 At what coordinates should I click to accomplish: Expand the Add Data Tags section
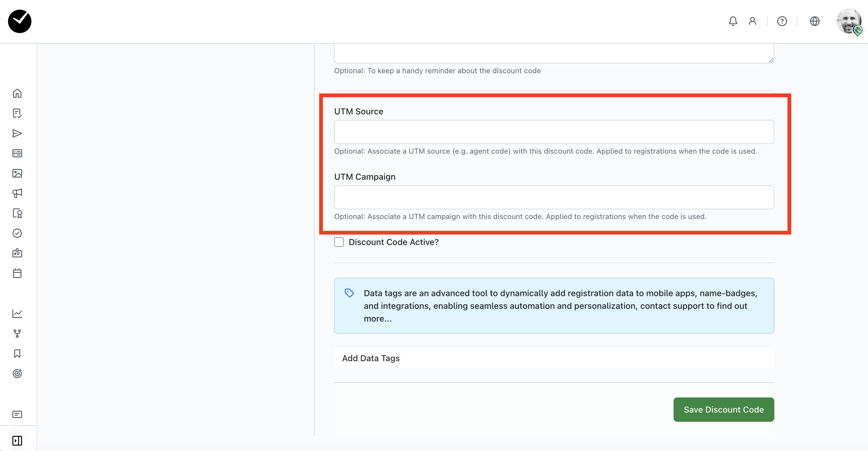click(x=371, y=358)
